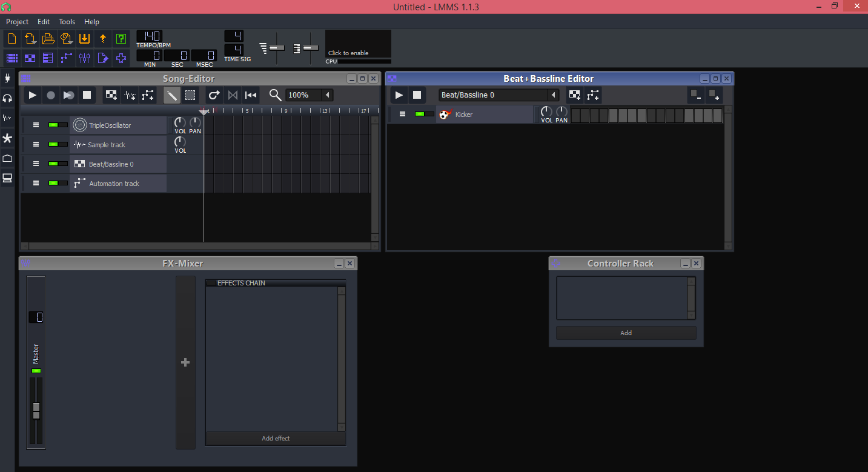Click the Kicker instrument name button
The image size is (868, 472).
click(485, 114)
